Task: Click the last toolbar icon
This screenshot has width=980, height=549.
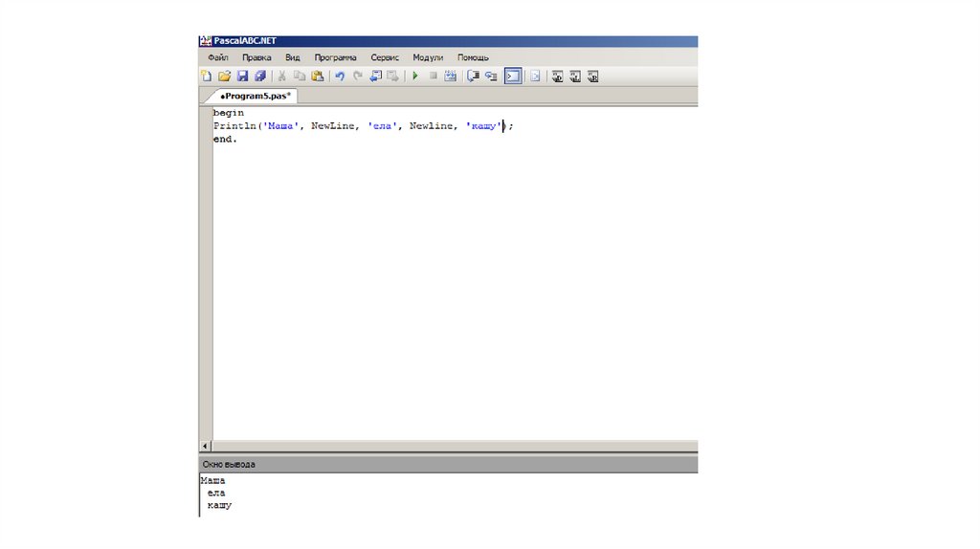Action: 593,77
